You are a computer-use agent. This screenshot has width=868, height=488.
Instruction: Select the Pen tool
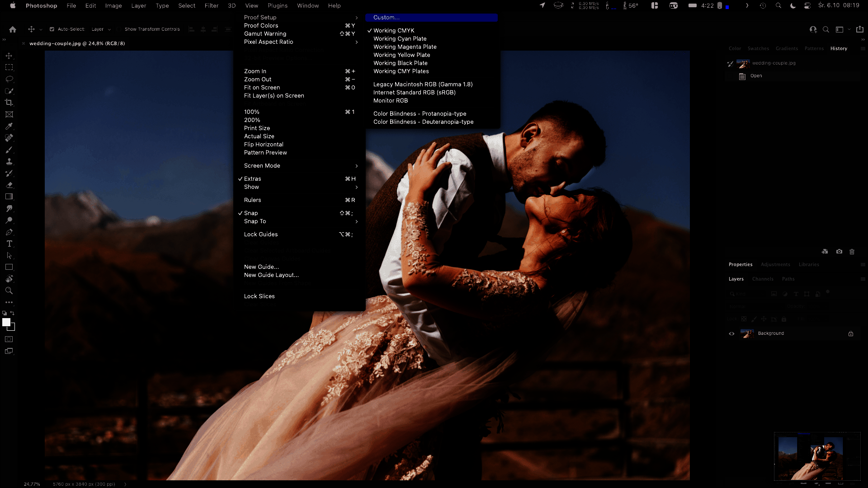tap(9, 232)
